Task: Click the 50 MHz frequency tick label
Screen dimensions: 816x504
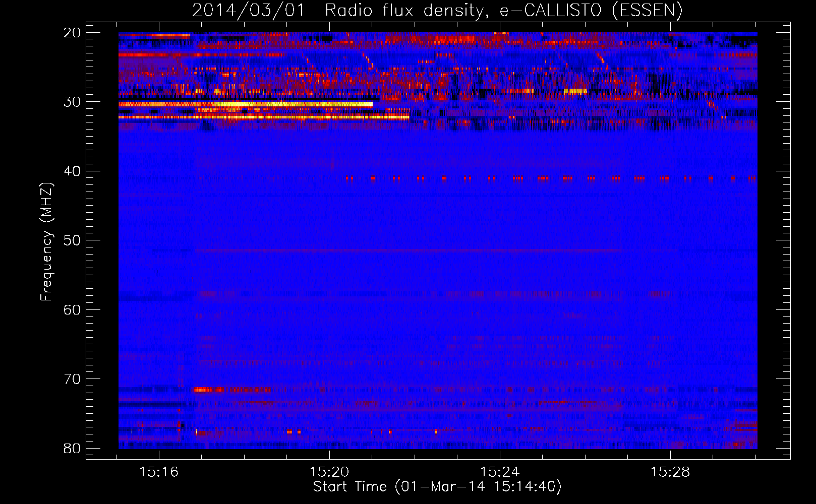Action: click(72, 240)
